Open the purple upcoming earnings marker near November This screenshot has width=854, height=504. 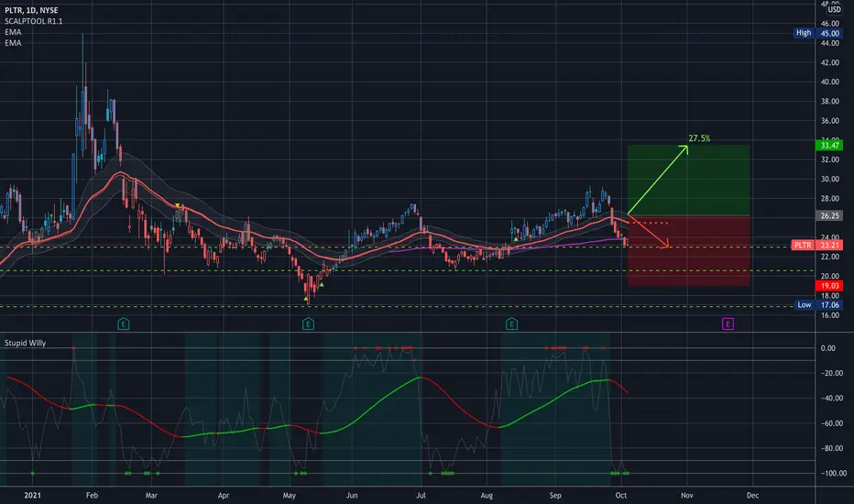pos(728,324)
